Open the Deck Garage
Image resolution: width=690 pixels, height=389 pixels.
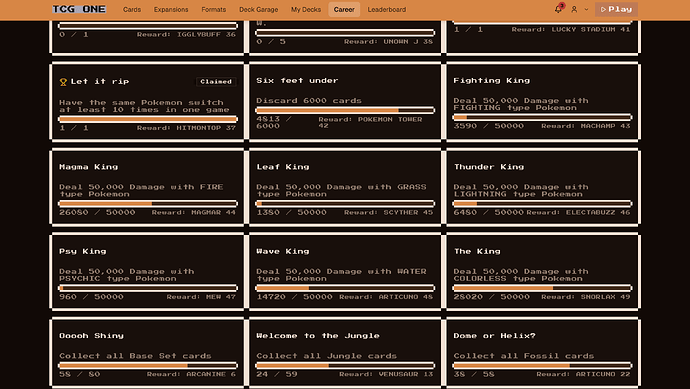pyautogui.click(x=258, y=9)
